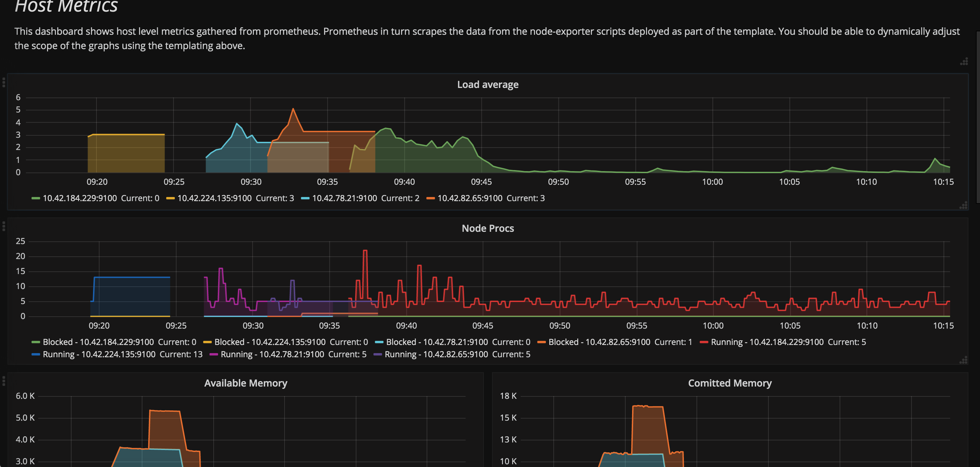The image size is (980, 467).
Task: Click orange color swatch of 10.42.82.65:9100 load legend
Action: 430,198
